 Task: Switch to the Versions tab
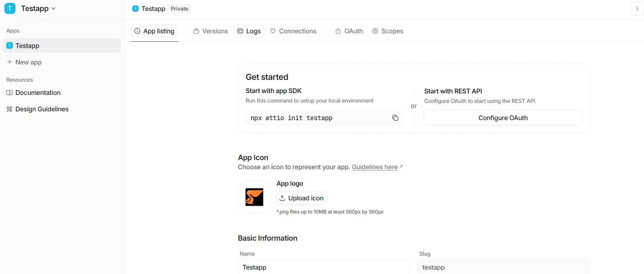point(210,31)
